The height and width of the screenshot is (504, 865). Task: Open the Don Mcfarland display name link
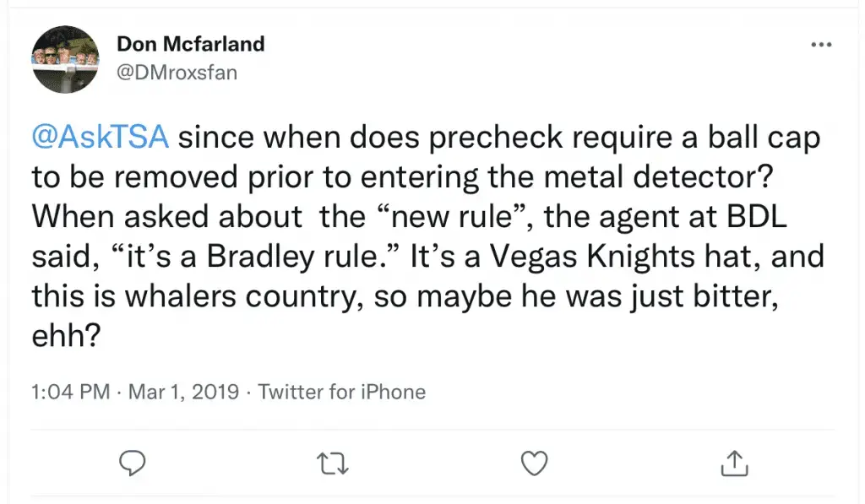click(x=191, y=44)
